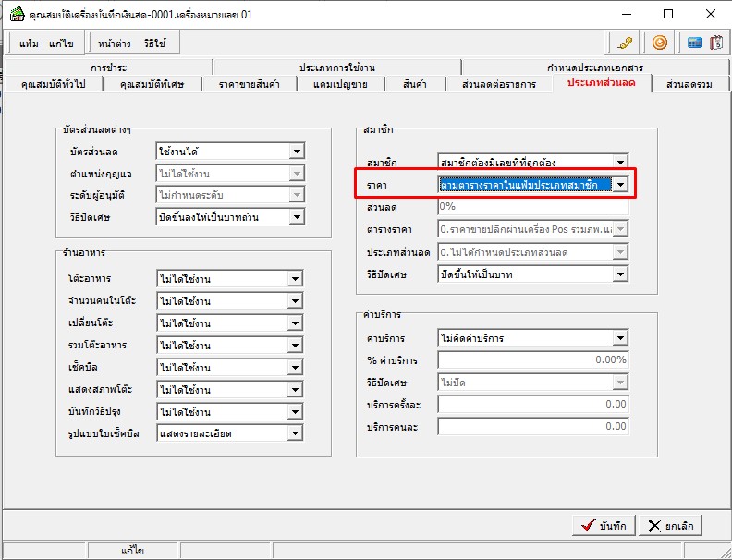Switch to the ส่วนลดรวม tab

pos(689,84)
